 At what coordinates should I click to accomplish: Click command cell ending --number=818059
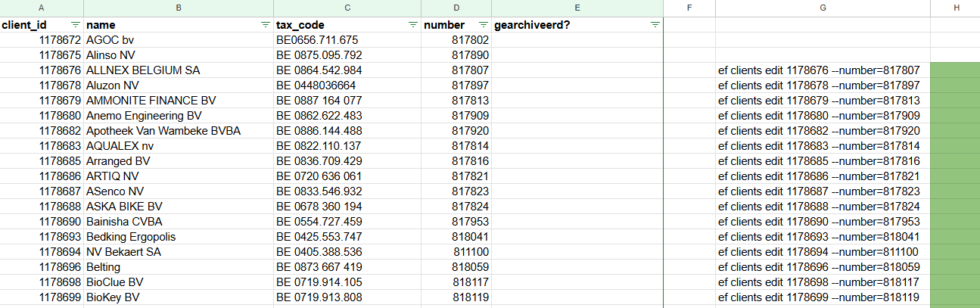(x=823, y=267)
